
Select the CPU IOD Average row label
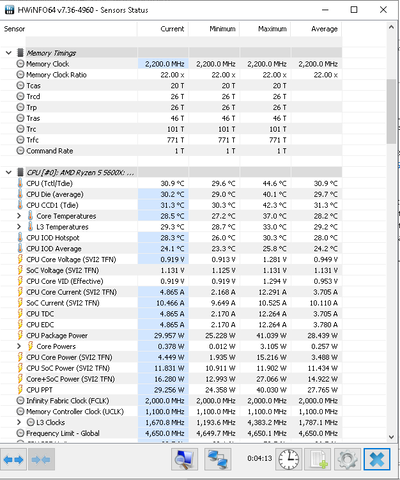click(x=54, y=249)
